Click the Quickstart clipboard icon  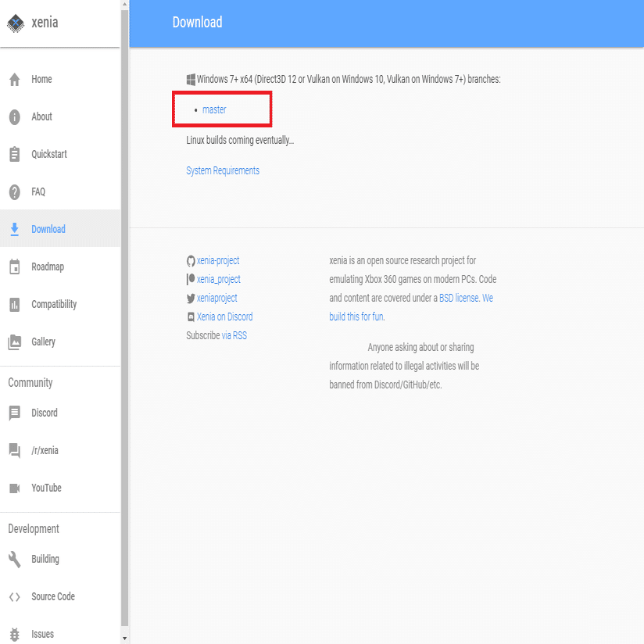15,155
